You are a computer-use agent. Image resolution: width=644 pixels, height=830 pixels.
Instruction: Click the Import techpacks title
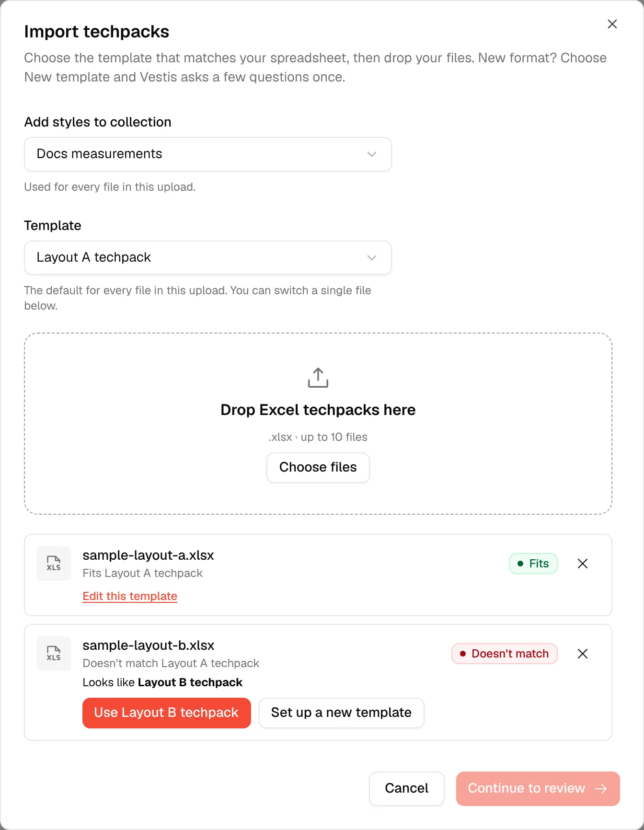[x=97, y=32]
